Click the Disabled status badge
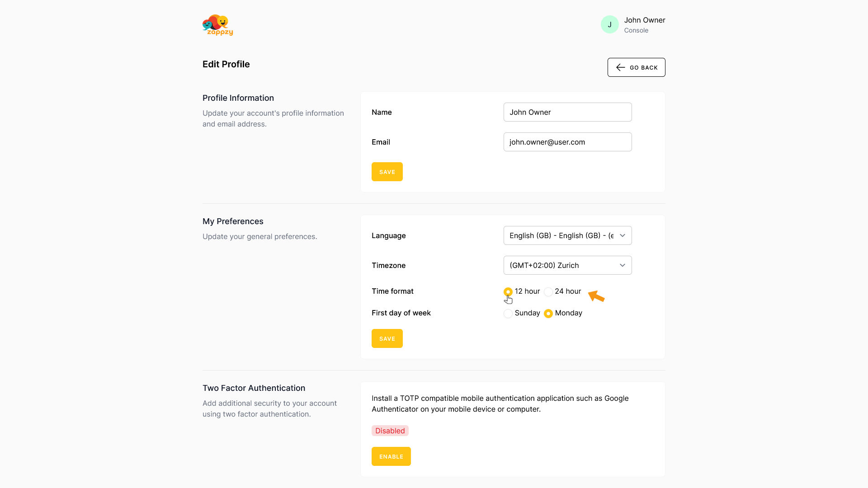 coord(390,431)
